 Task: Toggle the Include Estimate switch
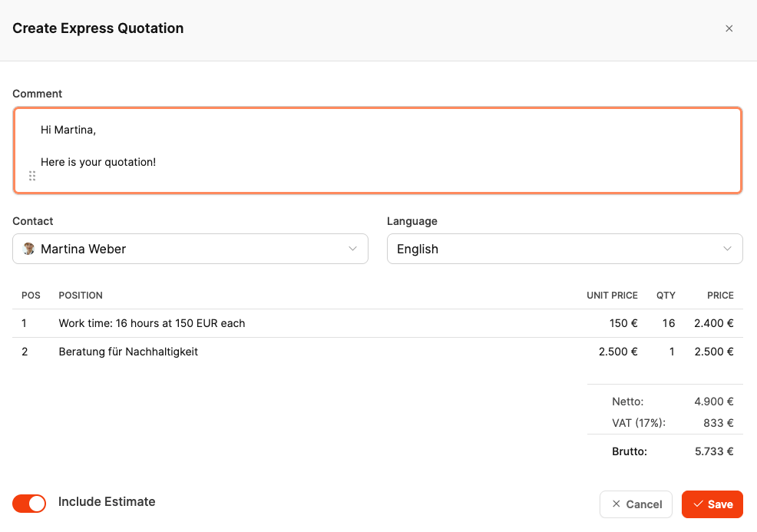[29, 504]
